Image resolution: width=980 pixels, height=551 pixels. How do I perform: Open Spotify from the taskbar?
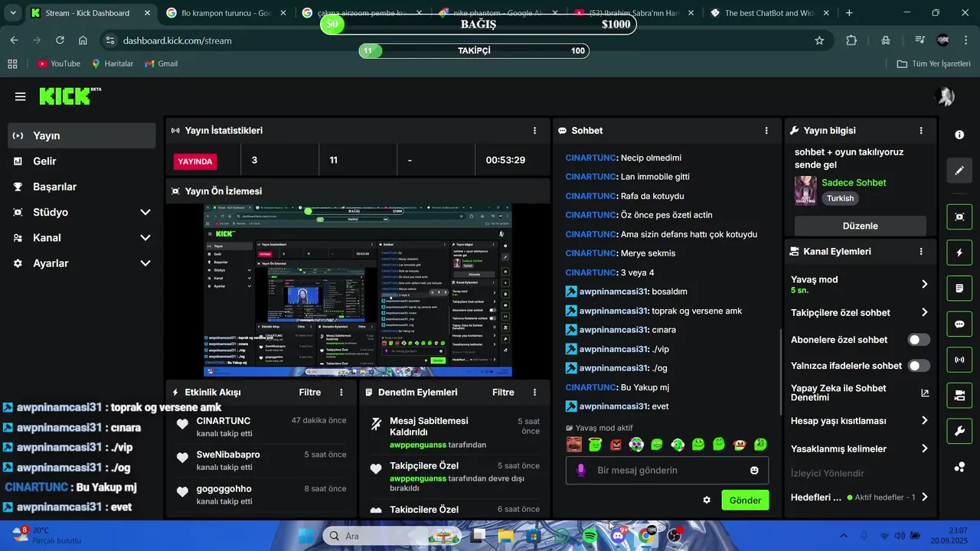(x=590, y=536)
